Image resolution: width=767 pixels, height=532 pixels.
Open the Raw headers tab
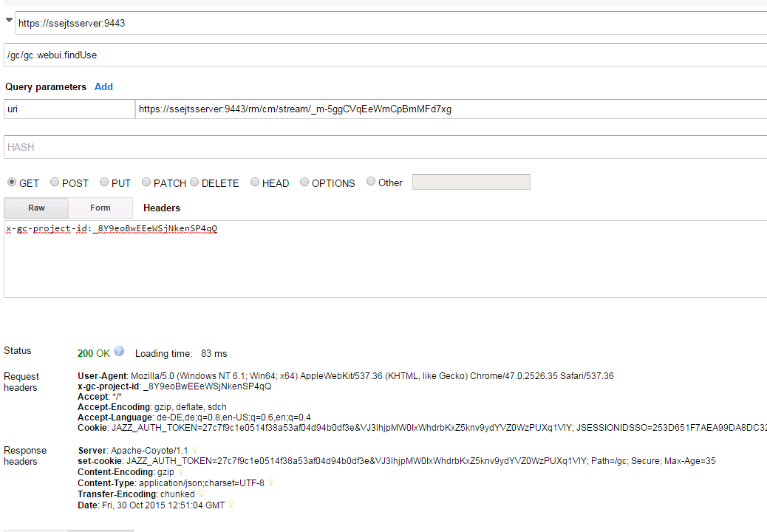point(36,208)
